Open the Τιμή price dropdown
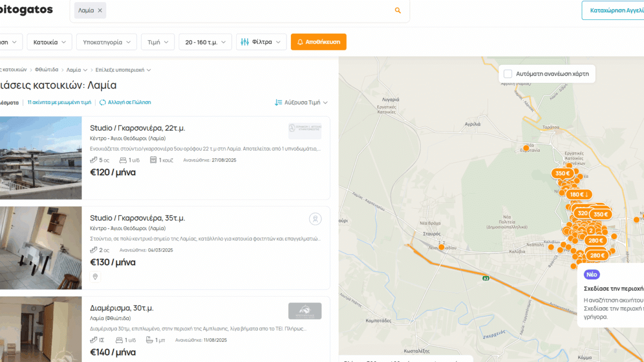 click(158, 42)
